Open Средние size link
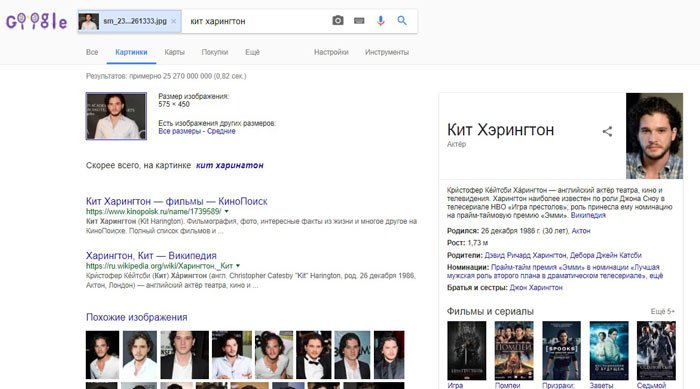This screenshot has width=700, height=389. coord(221,131)
